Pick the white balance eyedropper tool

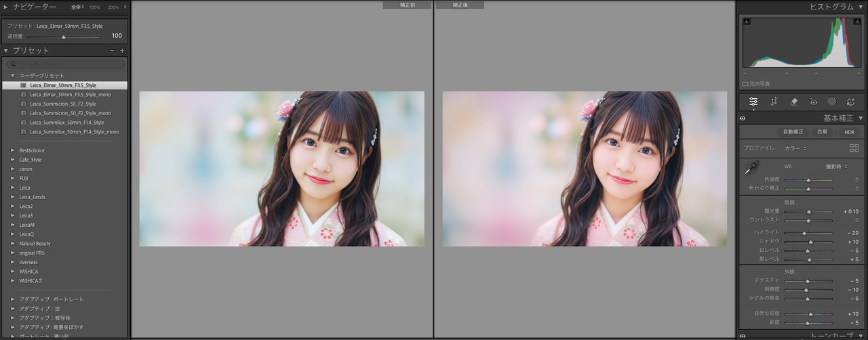(x=752, y=167)
